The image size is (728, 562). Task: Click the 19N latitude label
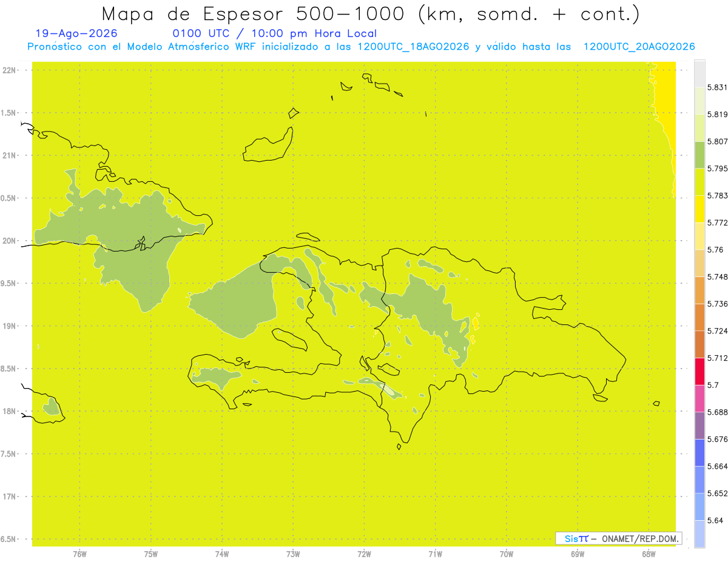10,326
